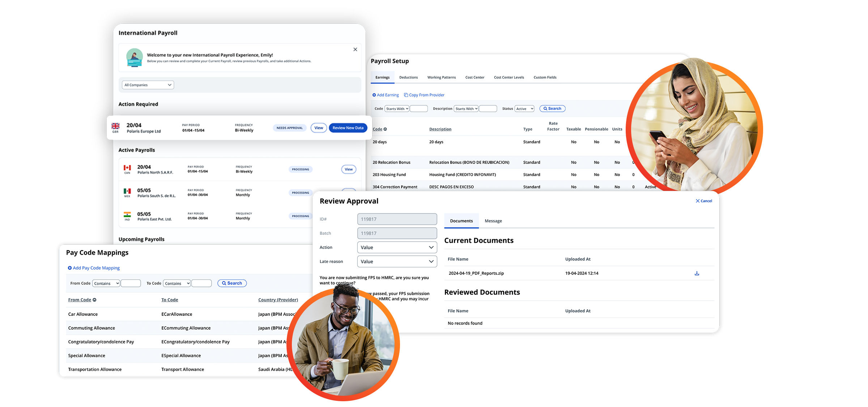This screenshot has height=407, width=868.
Task: Click the Copy From Provider link
Action: tap(427, 95)
